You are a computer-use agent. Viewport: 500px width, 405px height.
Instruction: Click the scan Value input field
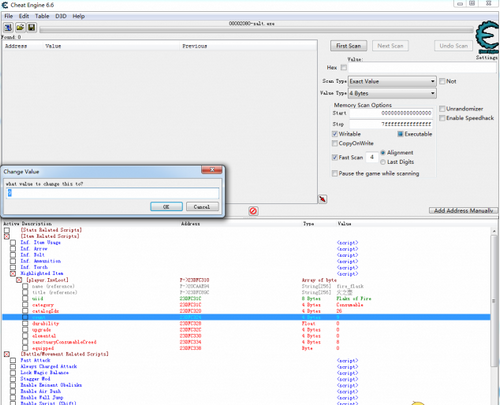(x=422, y=68)
